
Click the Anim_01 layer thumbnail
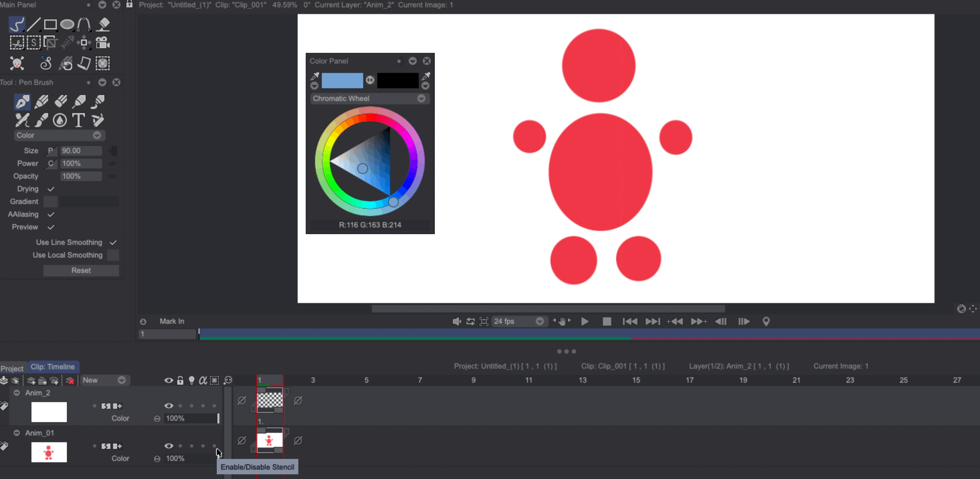[x=49, y=452]
